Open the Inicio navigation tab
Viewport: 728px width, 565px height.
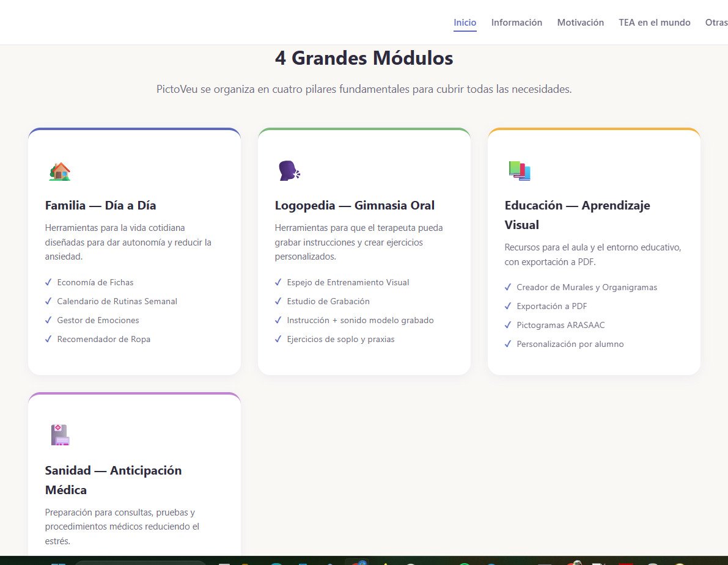(465, 22)
